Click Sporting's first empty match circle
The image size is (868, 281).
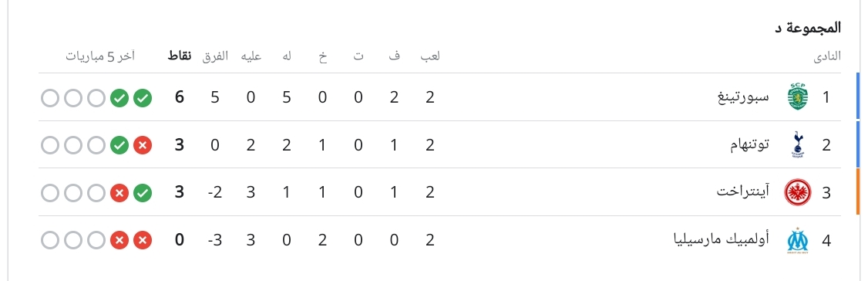point(96,97)
